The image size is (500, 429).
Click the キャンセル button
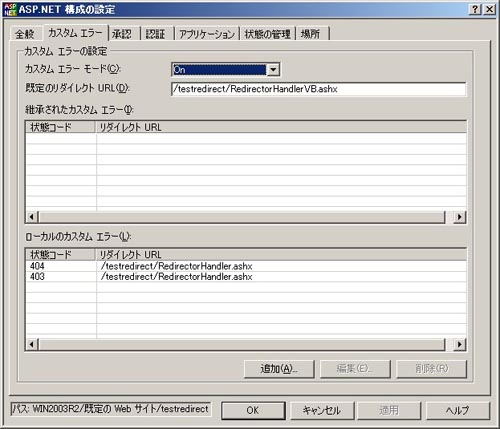pos(322,410)
